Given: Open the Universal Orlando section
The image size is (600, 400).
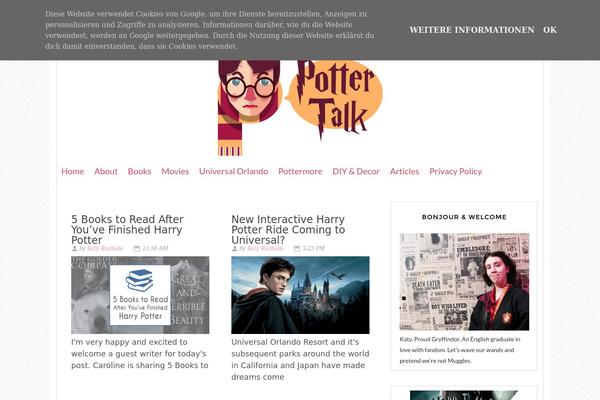Looking at the screenshot, I should coord(233,171).
